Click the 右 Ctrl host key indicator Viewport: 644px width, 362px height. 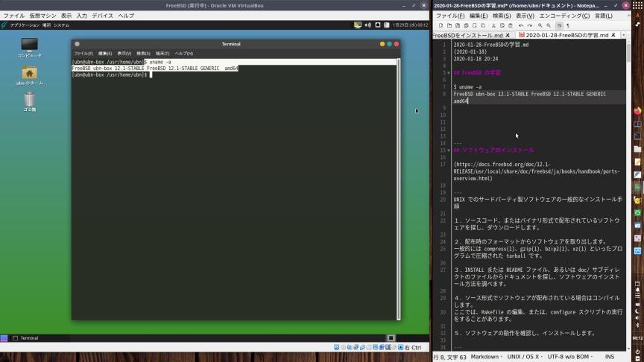click(413, 348)
